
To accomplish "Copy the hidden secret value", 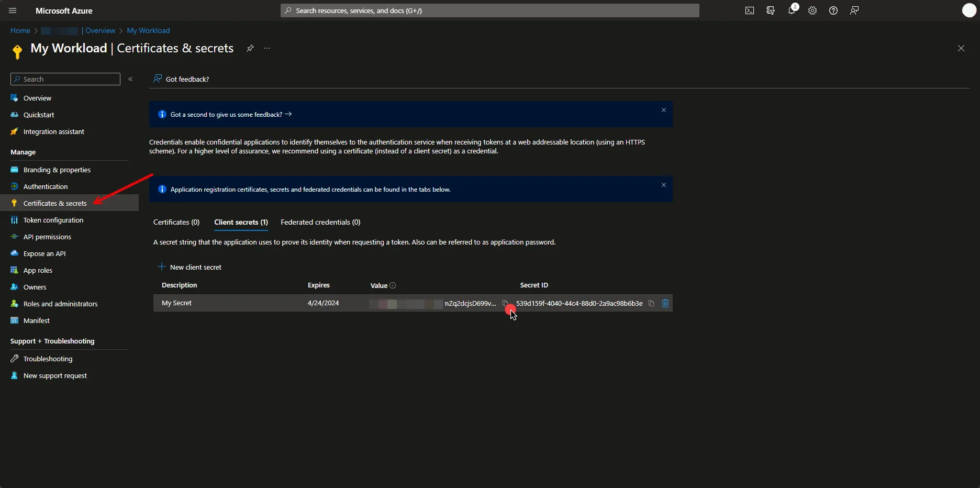I will [x=505, y=303].
